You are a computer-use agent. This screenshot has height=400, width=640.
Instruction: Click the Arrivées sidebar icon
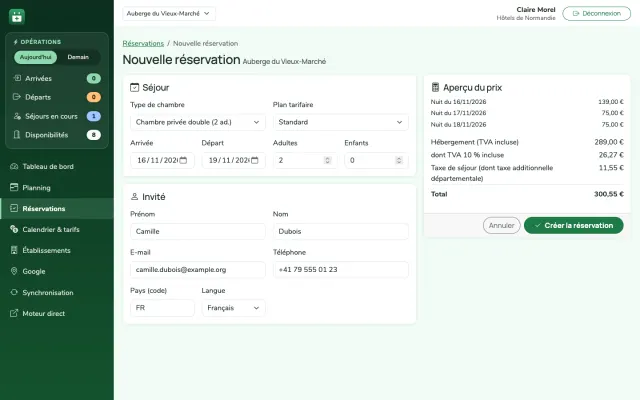click(17, 78)
